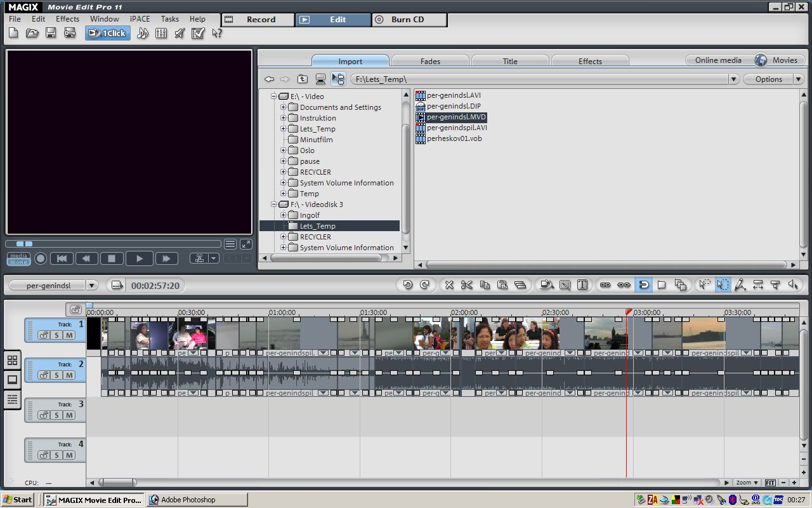Switch to the Fades tab
812x508 pixels.
tap(430, 61)
